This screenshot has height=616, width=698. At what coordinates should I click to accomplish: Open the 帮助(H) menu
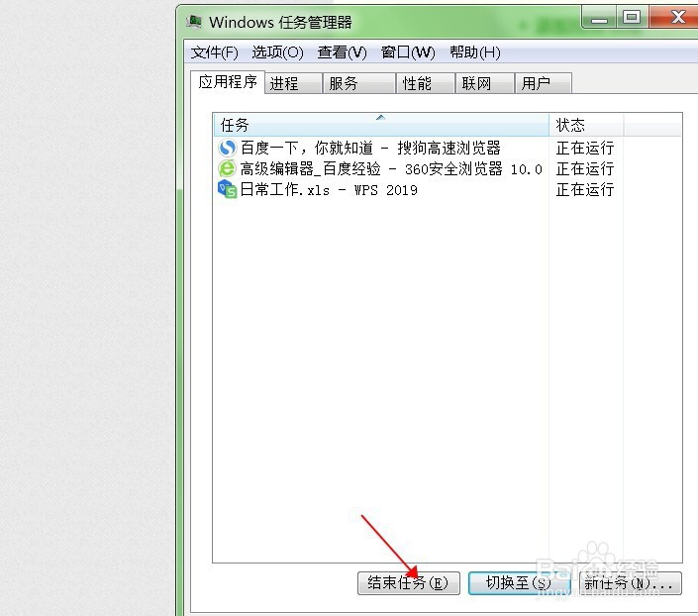pos(475,52)
